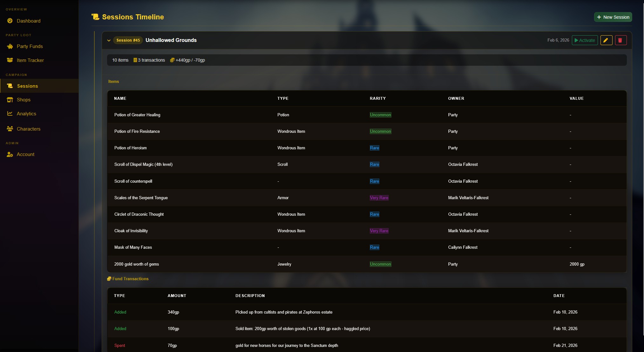Click the Dashboard palette icon in sidebar
This screenshot has height=352, width=644.
pos(10,21)
